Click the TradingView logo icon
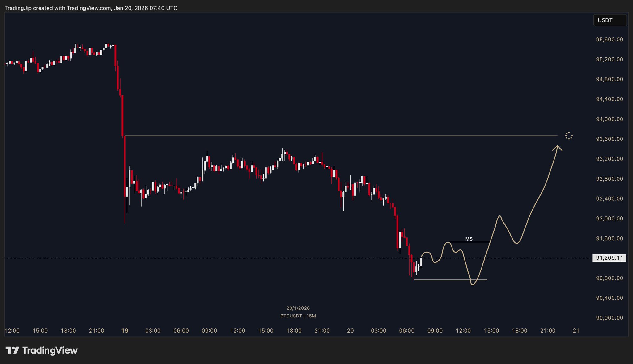The width and height of the screenshot is (633, 364). click(x=12, y=350)
